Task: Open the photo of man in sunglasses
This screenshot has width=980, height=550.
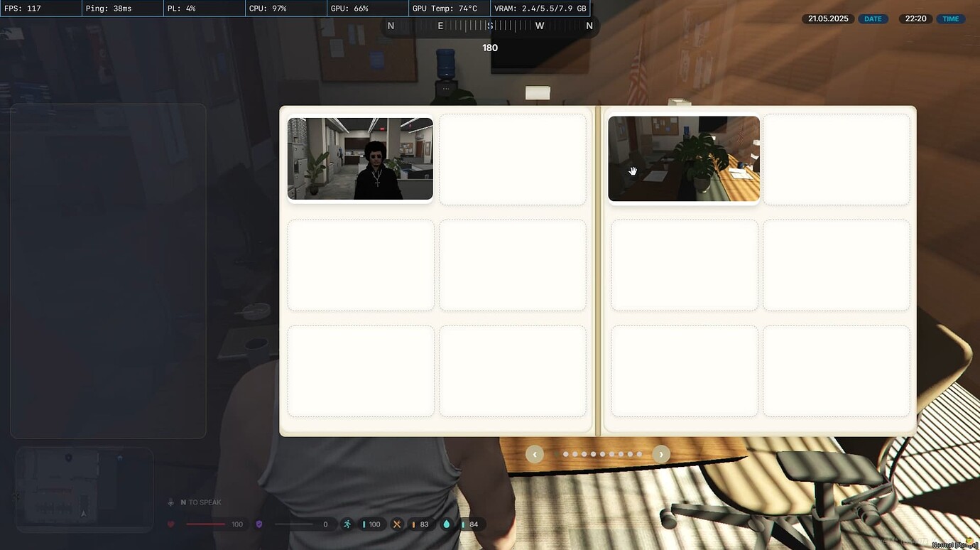Action: (360, 159)
